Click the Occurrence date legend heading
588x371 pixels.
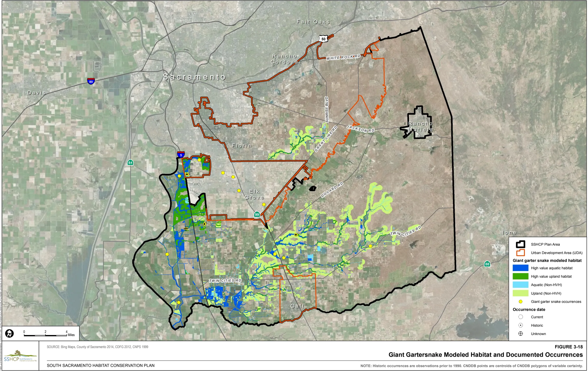click(529, 310)
